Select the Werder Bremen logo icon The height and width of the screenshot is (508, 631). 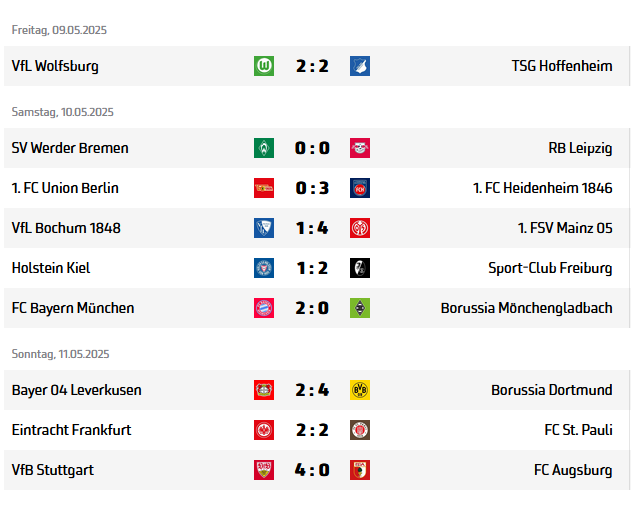click(264, 148)
